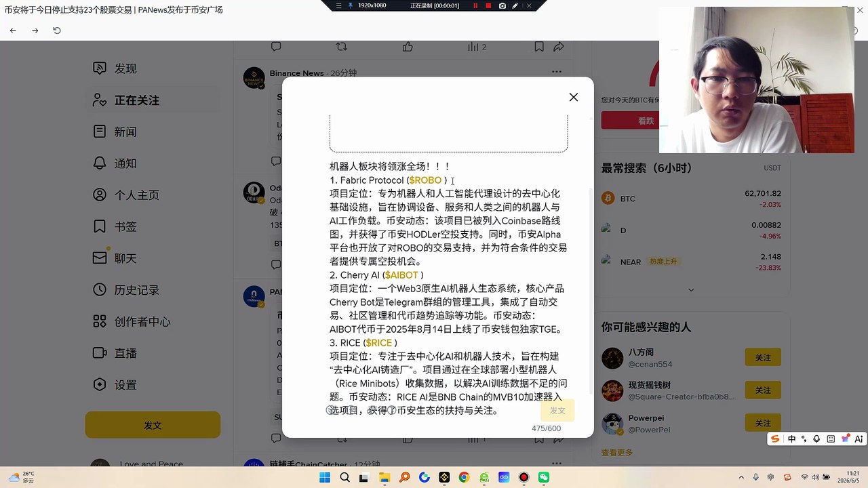Click the 发文 button inside the composer dialog

coord(557,411)
